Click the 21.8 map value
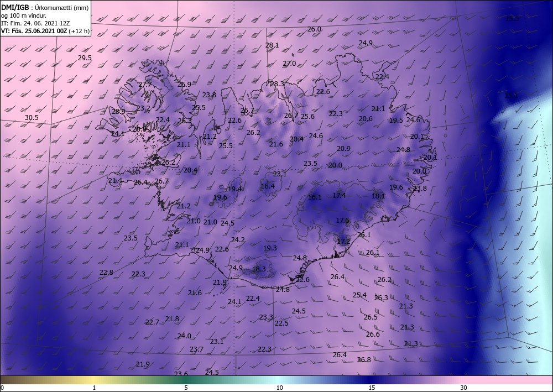Image resolution: width=553 pixels, height=392 pixels. click(172, 319)
